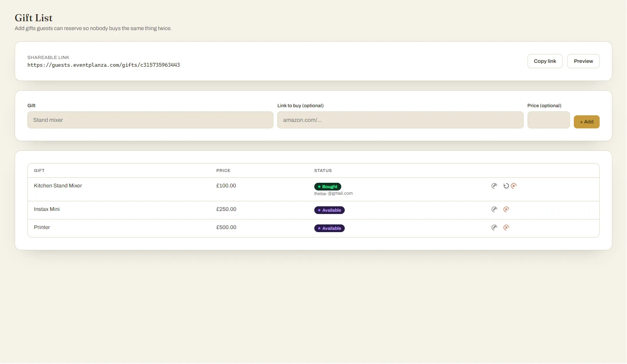Image resolution: width=627 pixels, height=364 pixels.
Task: Click the £250.00 price cell
Action: pos(226,209)
